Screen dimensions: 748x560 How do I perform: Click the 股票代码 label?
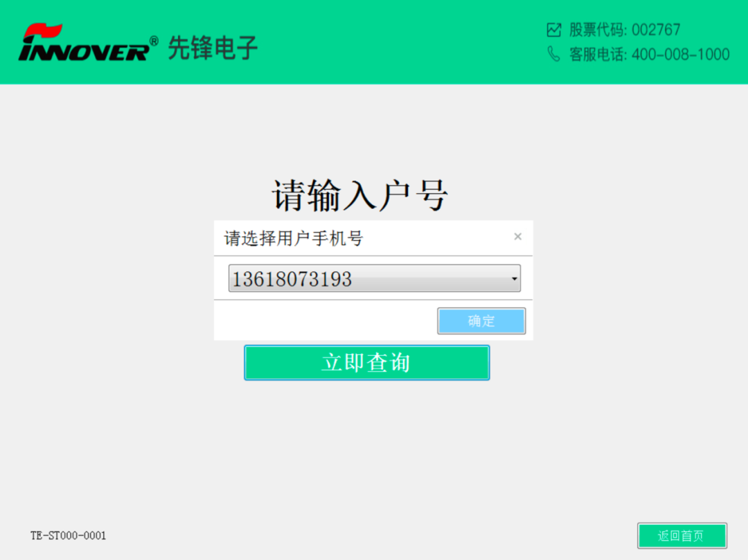click(598, 30)
